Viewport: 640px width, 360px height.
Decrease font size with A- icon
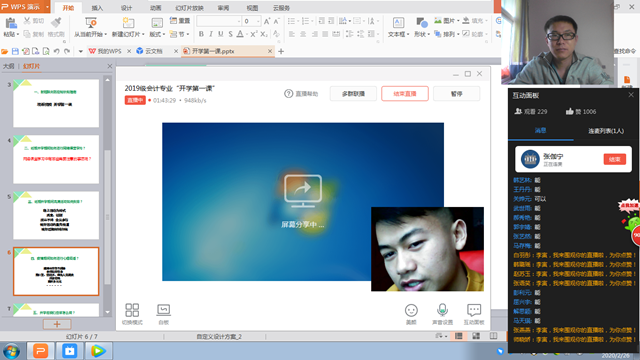[276, 21]
